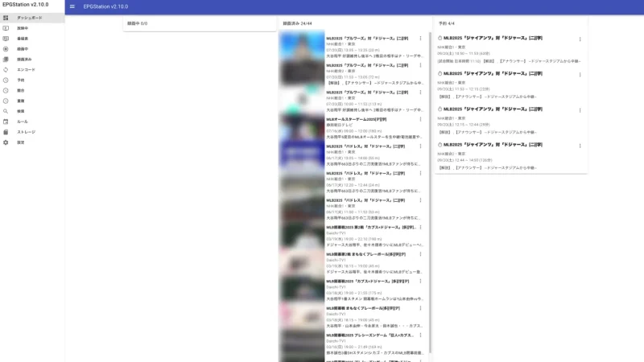Image resolution: width=644 pixels, height=362 pixels.
Task: Select 09/20 10:50–11:53 ジャイアンツ reservation title
Action: (x=493, y=38)
